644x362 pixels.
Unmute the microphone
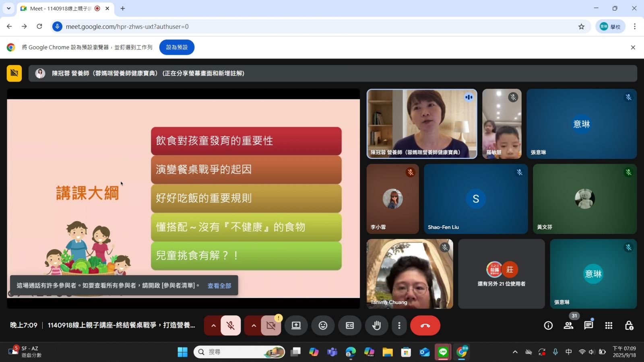pyautogui.click(x=231, y=325)
